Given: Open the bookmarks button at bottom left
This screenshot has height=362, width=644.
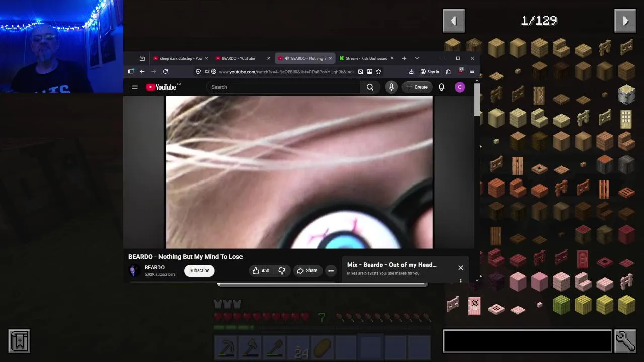Looking at the screenshot, I should pyautogui.click(x=19, y=341).
